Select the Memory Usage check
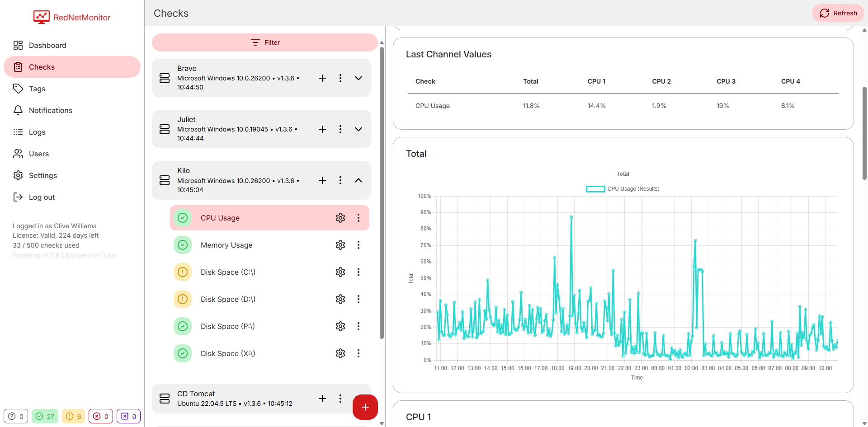The width and height of the screenshot is (868, 427). click(x=269, y=245)
